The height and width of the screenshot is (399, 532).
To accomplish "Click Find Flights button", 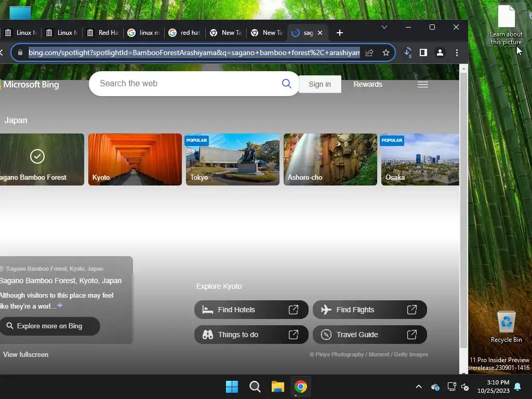I will point(370,310).
